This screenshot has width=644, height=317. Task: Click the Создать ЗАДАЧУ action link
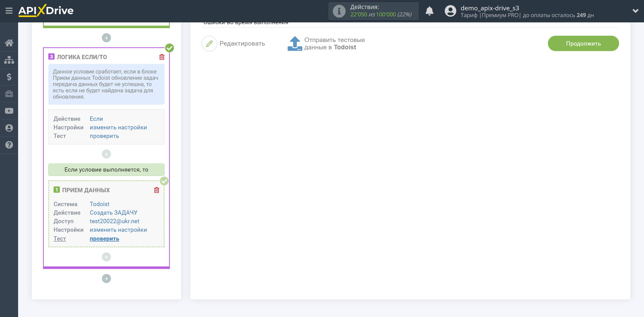(x=113, y=213)
